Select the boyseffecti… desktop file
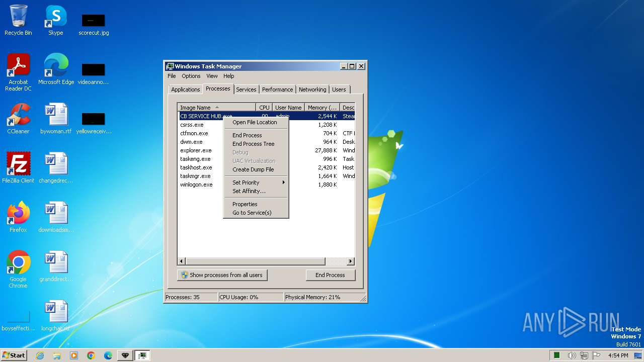This screenshot has width=644, height=362. (x=18, y=320)
